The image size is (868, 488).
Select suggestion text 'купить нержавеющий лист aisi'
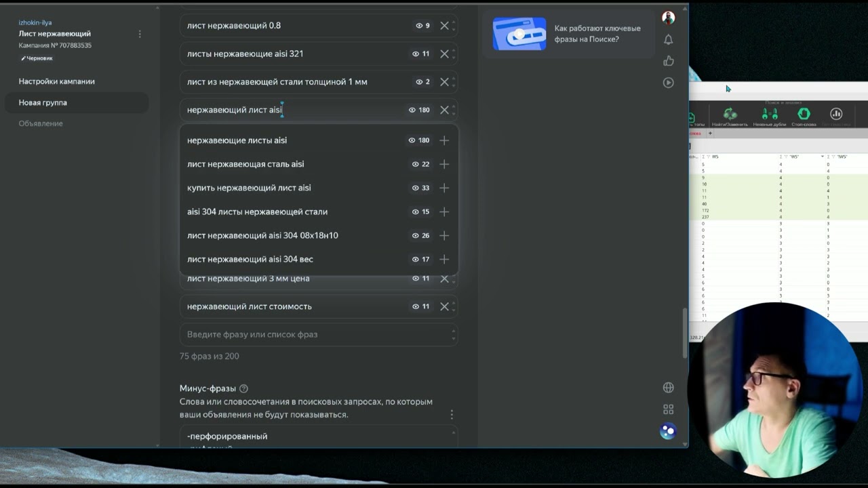pyautogui.click(x=249, y=188)
